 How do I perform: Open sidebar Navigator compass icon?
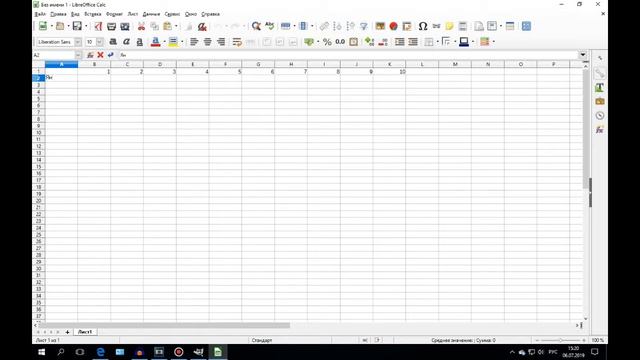600,116
